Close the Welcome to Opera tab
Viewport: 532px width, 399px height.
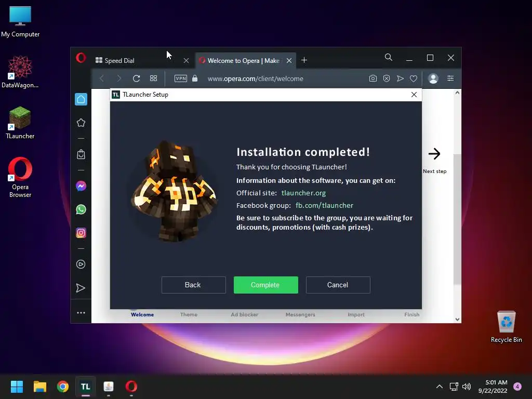pos(289,60)
